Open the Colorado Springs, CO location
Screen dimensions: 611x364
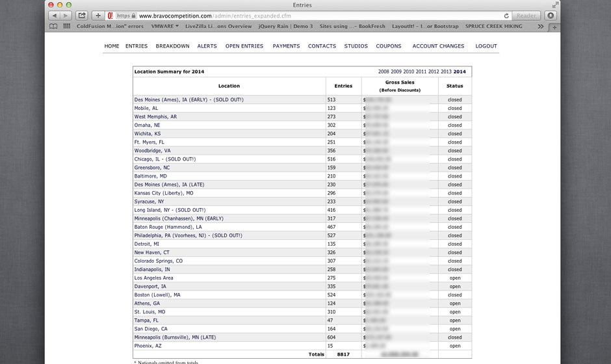(159, 261)
